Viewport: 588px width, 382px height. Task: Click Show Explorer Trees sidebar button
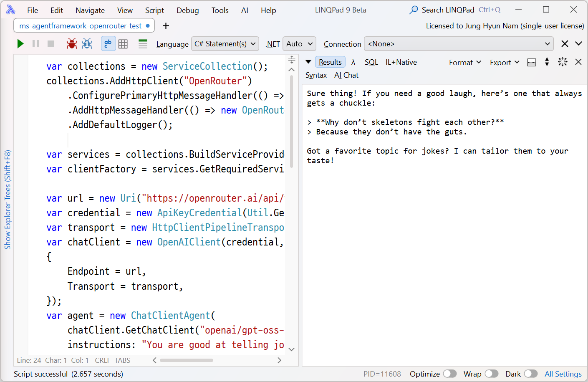[7, 200]
